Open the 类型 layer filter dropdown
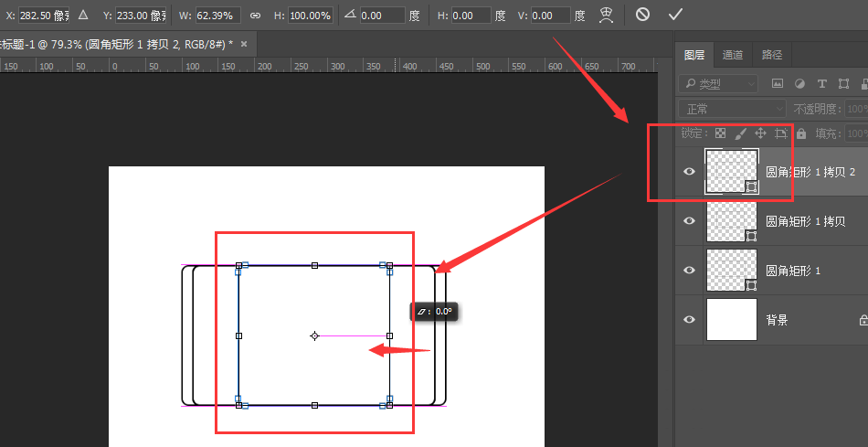Image resolution: width=868 pixels, height=447 pixels. (x=718, y=83)
